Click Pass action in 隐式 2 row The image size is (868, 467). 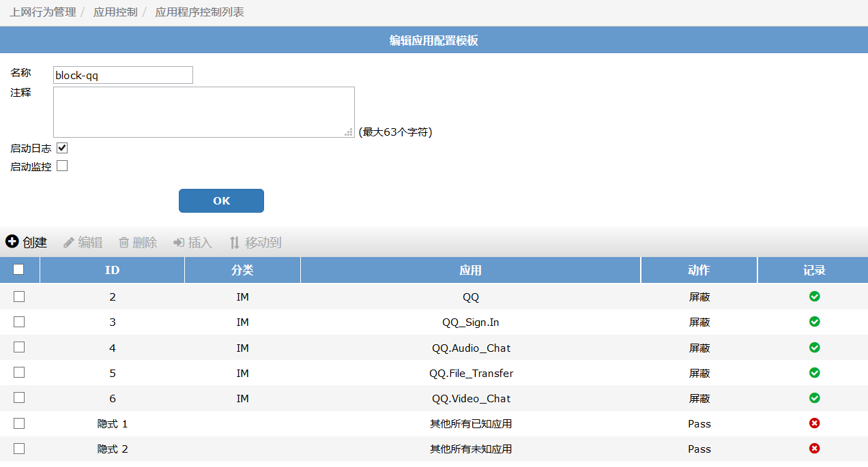click(x=699, y=449)
